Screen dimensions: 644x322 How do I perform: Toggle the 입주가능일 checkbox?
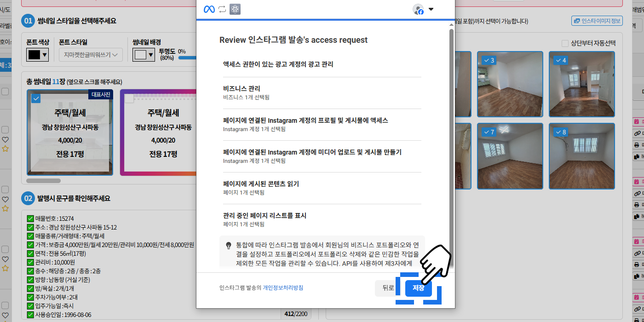click(x=31, y=306)
